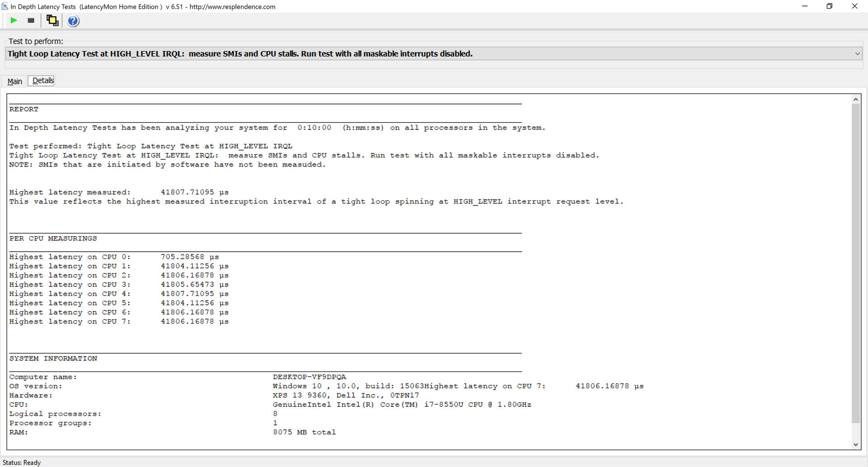Screen dimensions: 868x467
Task: Click the Status: Ready text in status bar
Action: tap(22, 462)
